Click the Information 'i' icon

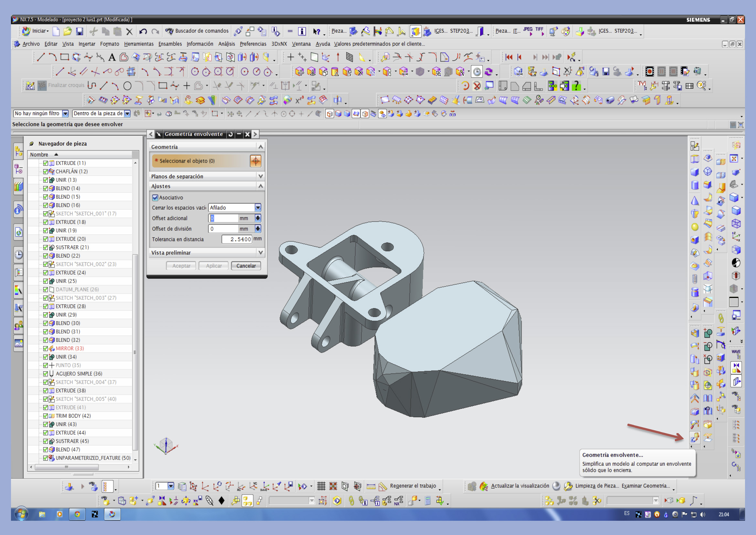coord(302,31)
